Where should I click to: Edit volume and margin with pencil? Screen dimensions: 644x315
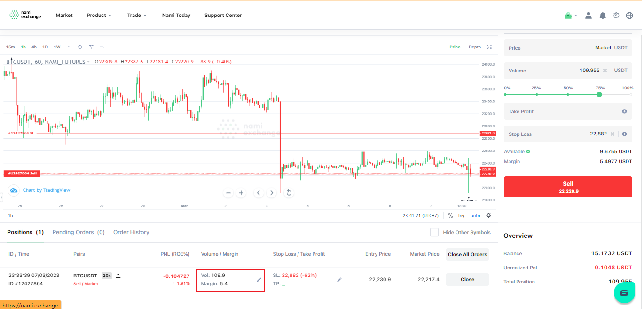[x=259, y=280]
